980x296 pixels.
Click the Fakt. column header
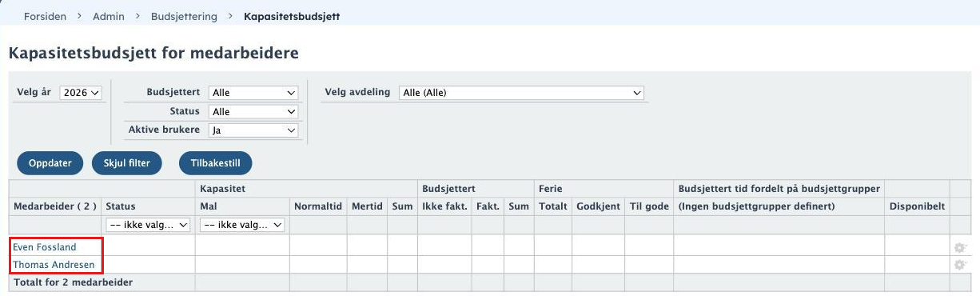point(488,206)
